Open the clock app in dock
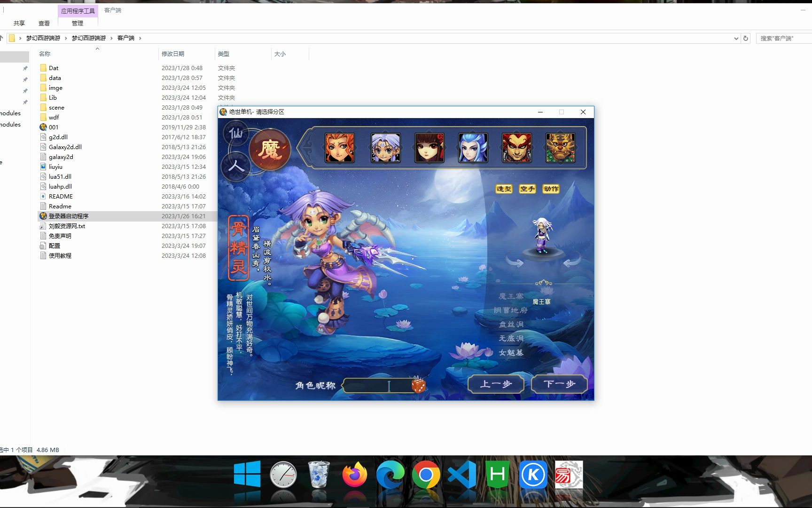 (x=283, y=475)
